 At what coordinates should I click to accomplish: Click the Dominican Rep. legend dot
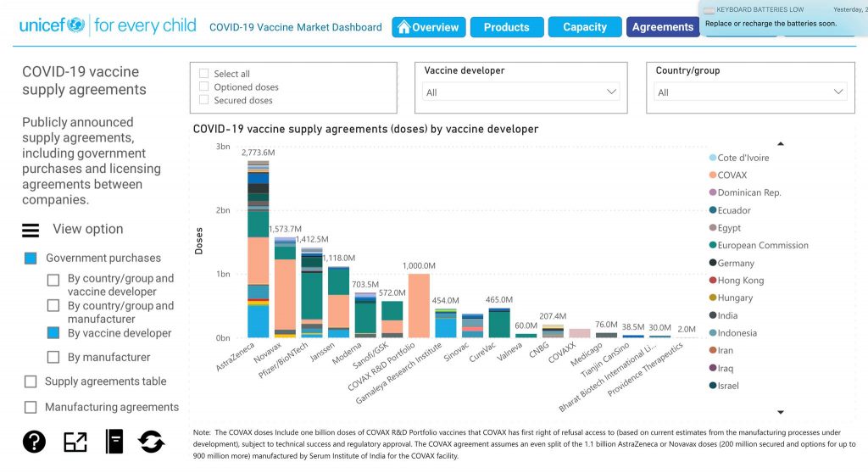(x=713, y=192)
